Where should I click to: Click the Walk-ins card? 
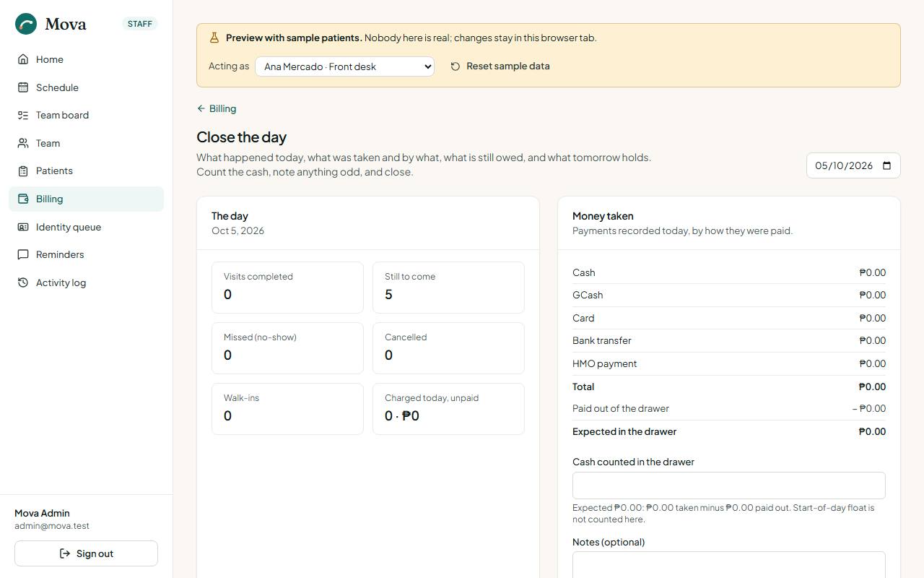pyautogui.click(x=287, y=409)
